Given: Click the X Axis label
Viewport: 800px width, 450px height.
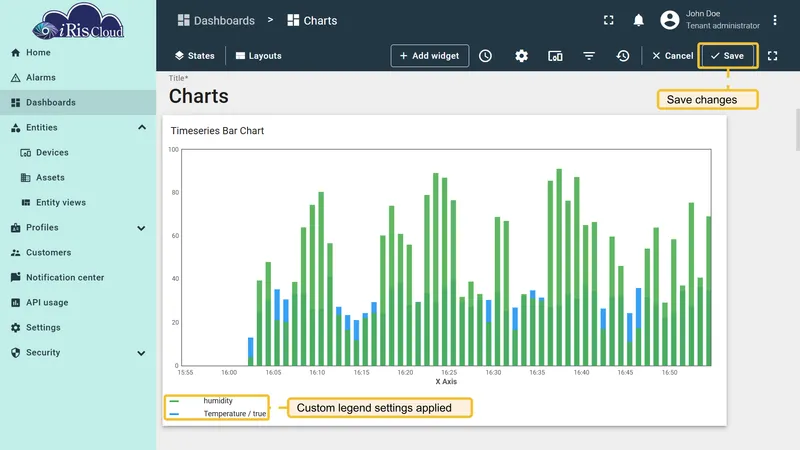Looking at the screenshot, I should pyautogui.click(x=446, y=382).
